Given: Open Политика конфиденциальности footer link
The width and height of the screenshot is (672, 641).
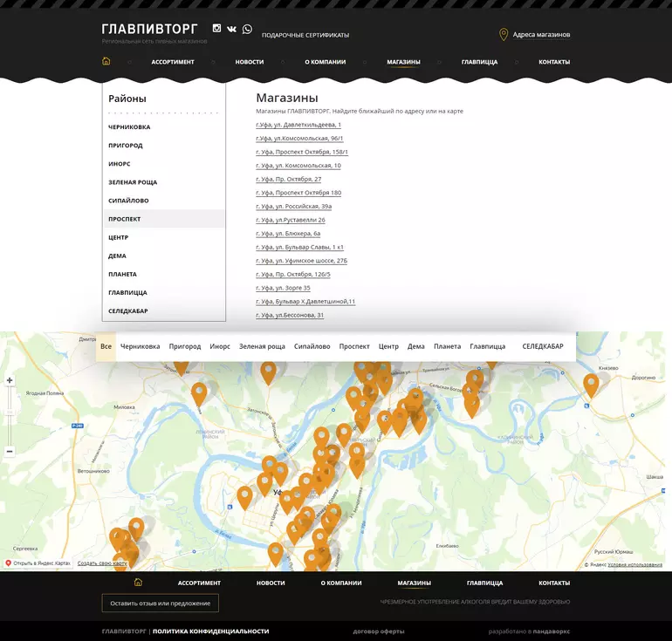Looking at the screenshot, I should 211,631.
